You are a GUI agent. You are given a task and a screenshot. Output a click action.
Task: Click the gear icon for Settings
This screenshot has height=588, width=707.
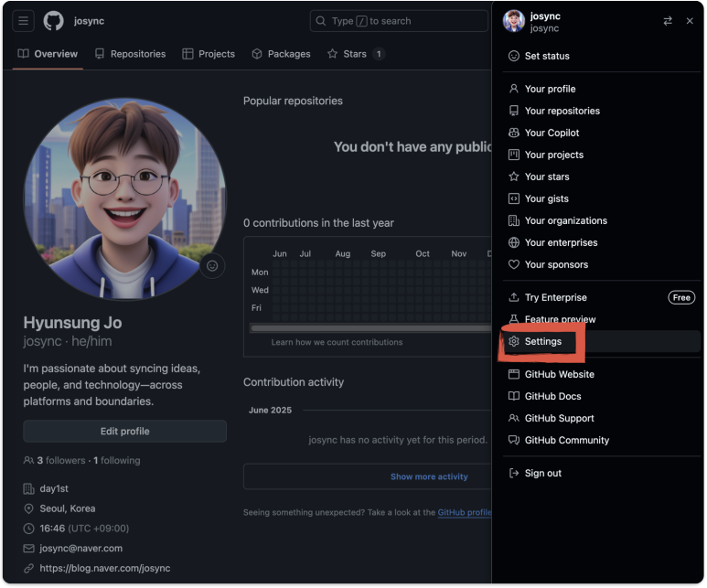(x=514, y=341)
